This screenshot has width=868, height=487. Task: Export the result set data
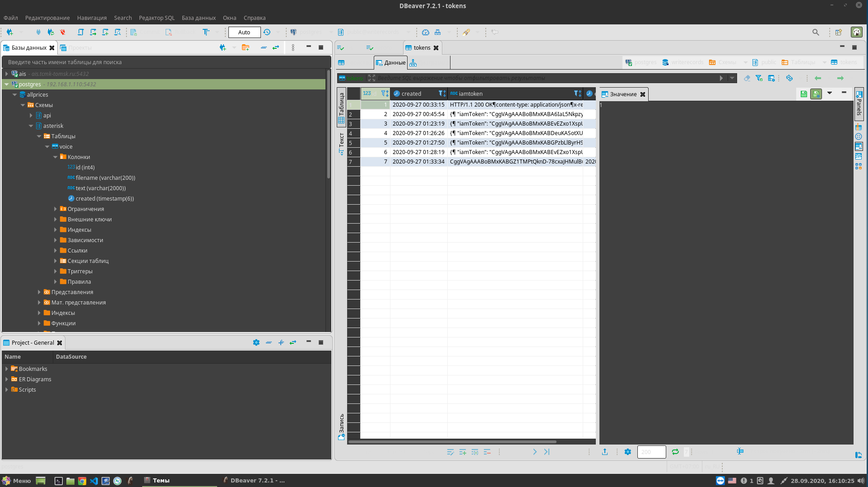coord(605,452)
